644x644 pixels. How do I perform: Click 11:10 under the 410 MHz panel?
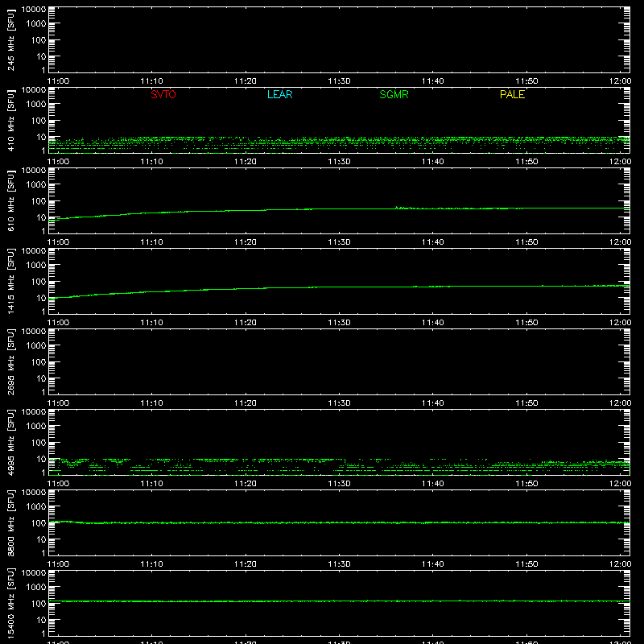[152, 162]
